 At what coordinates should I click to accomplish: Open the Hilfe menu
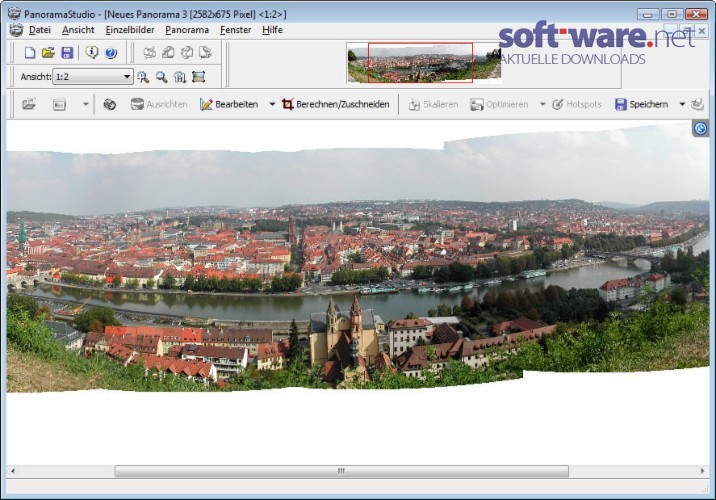[x=272, y=30]
